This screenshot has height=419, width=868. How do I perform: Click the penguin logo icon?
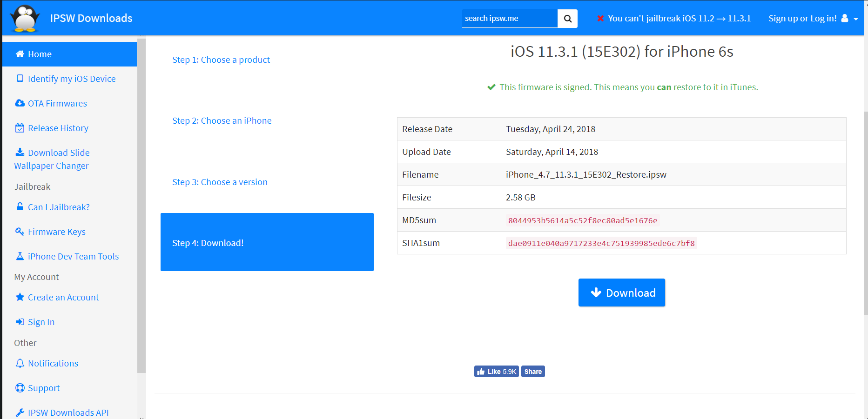25,19
